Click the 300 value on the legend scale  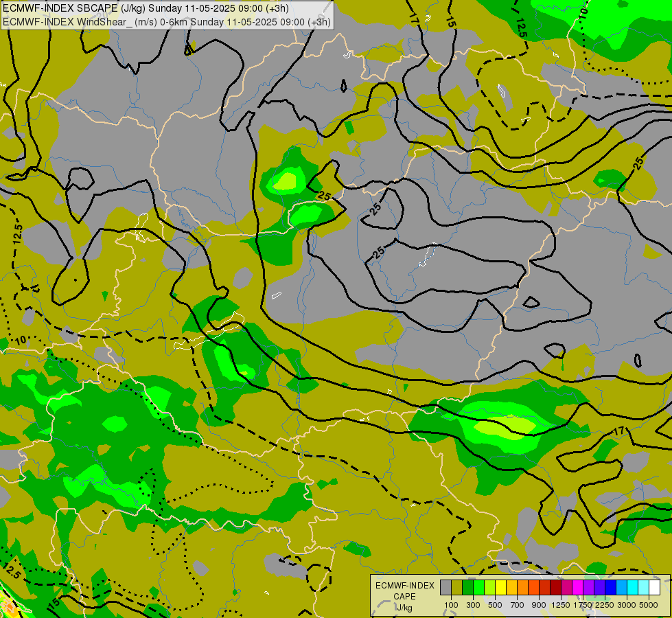(473, 605)
